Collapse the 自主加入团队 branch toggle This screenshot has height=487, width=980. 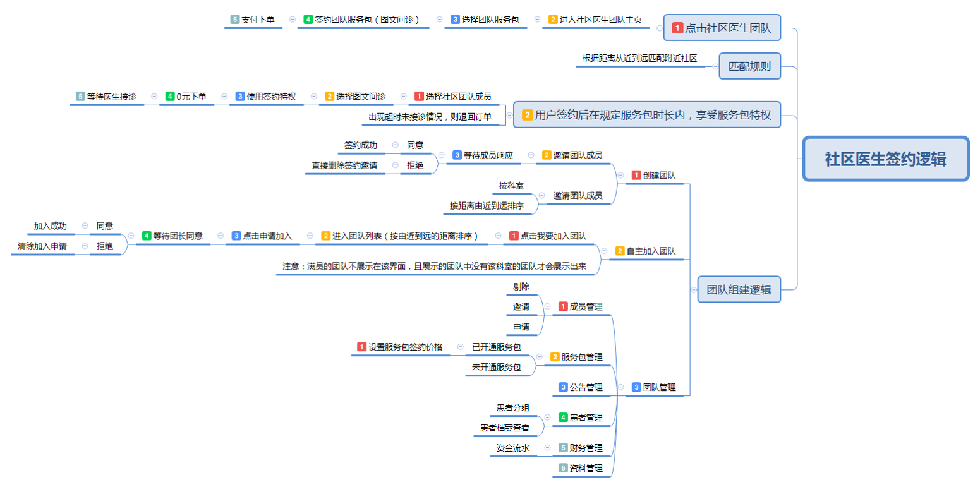(605, 251)
